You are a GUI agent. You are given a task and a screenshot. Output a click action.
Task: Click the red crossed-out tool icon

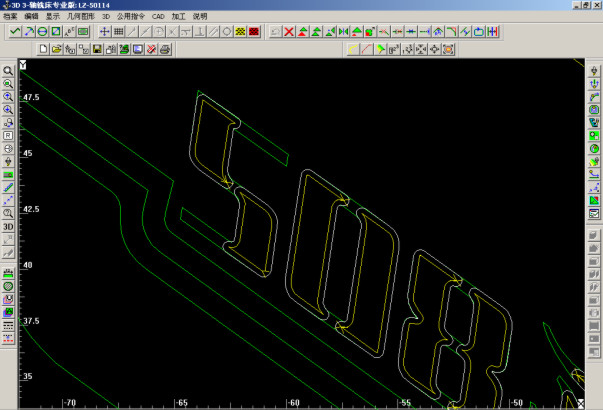[152, 49]
